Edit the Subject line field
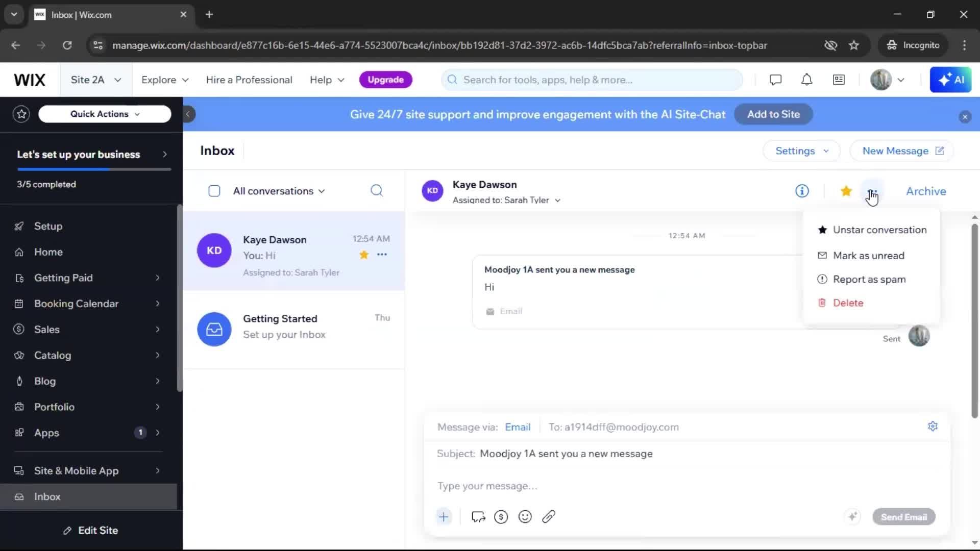 pyautogui.click(x=687, y=454)
